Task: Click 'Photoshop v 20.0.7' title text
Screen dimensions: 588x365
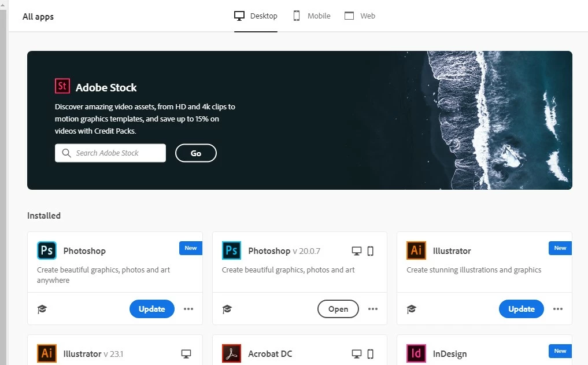Action: 284,251
